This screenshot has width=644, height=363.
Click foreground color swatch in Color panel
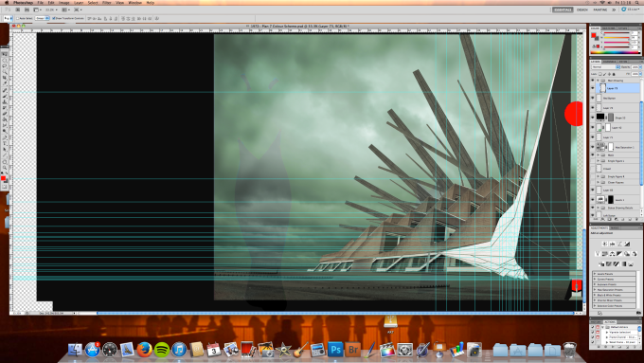[594, 35]
